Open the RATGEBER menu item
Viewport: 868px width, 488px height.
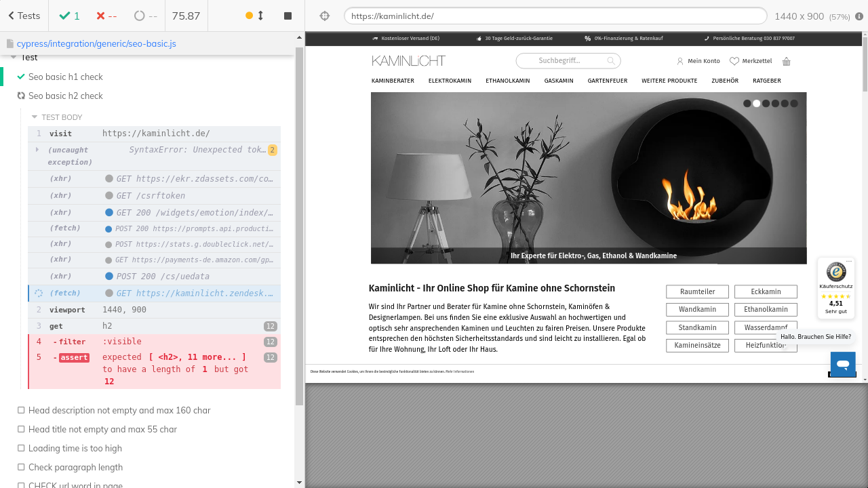tap(766, 81)
